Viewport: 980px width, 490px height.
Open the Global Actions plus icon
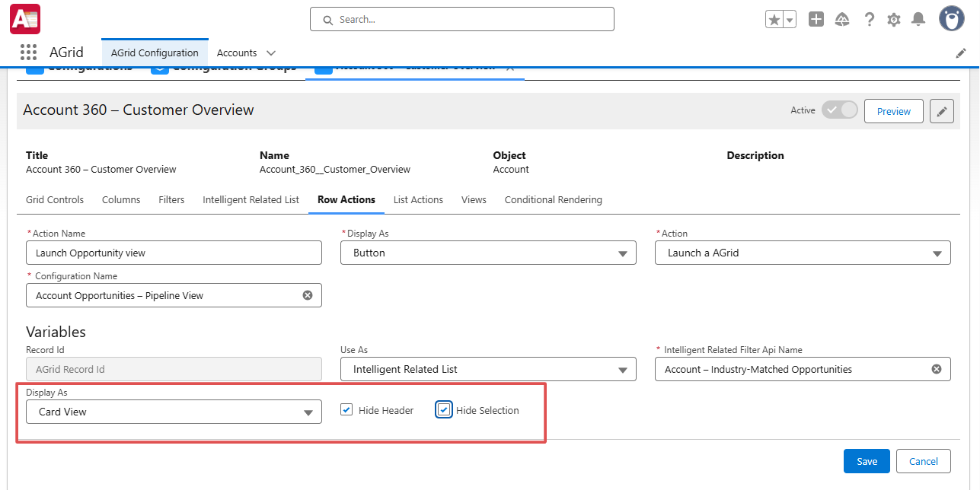(816, 20)
